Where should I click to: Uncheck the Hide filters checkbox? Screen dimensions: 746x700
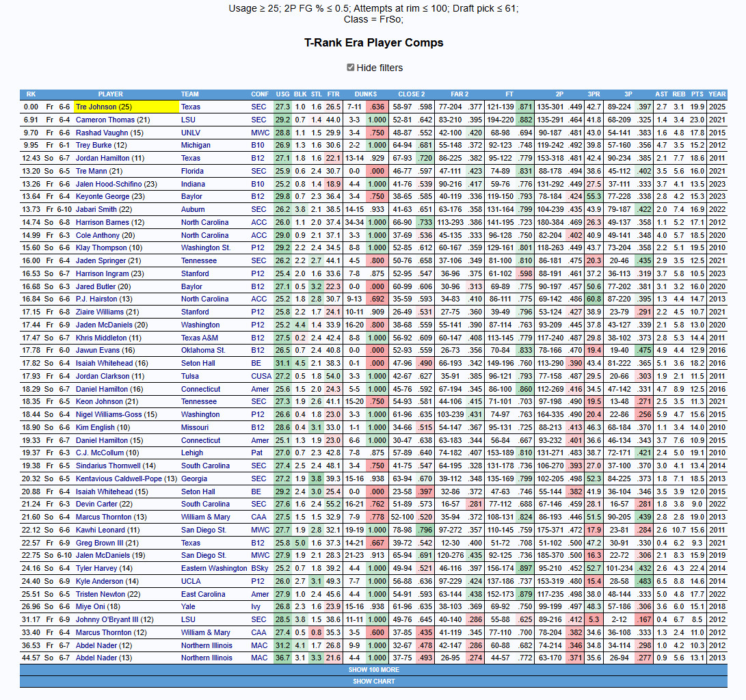(x=351, y=68)
